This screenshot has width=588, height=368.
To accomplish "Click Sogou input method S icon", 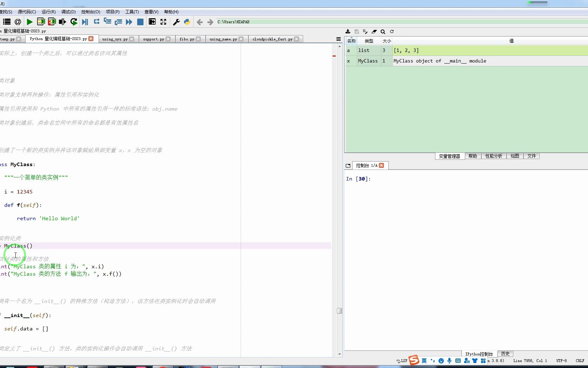I will (414, 360).
